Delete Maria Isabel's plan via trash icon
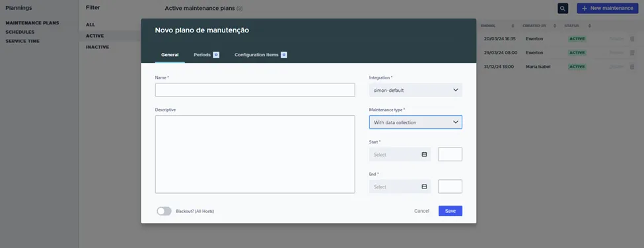Image resolution: width=644 pixels, height=248 pixels. point(632,67)
